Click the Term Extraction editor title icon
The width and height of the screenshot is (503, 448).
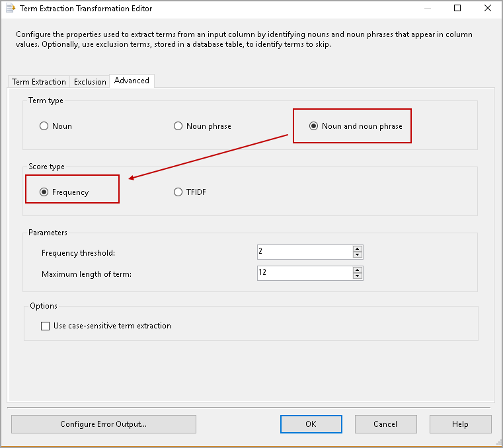10,9
